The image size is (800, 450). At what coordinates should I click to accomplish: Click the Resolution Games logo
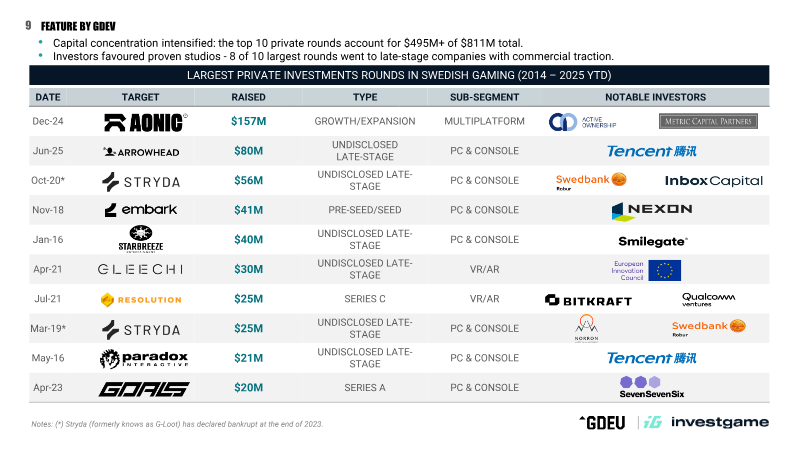(141, 299)
